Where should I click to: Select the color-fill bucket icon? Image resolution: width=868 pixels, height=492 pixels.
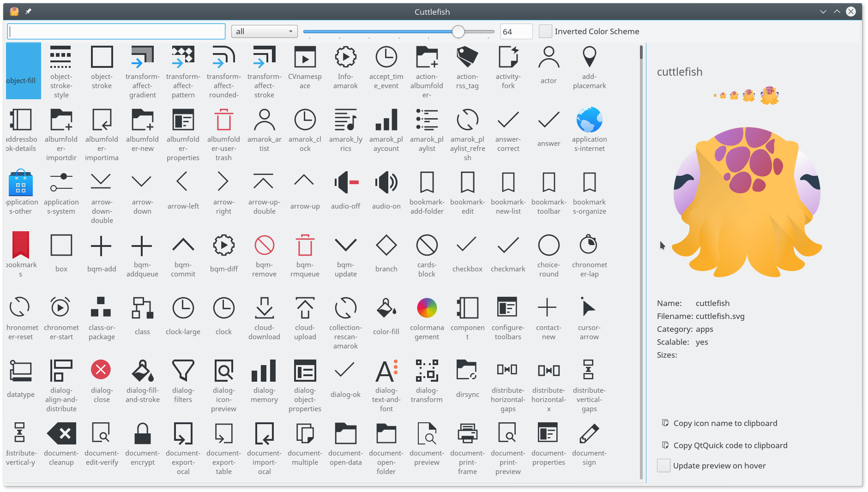click(386, 308)
